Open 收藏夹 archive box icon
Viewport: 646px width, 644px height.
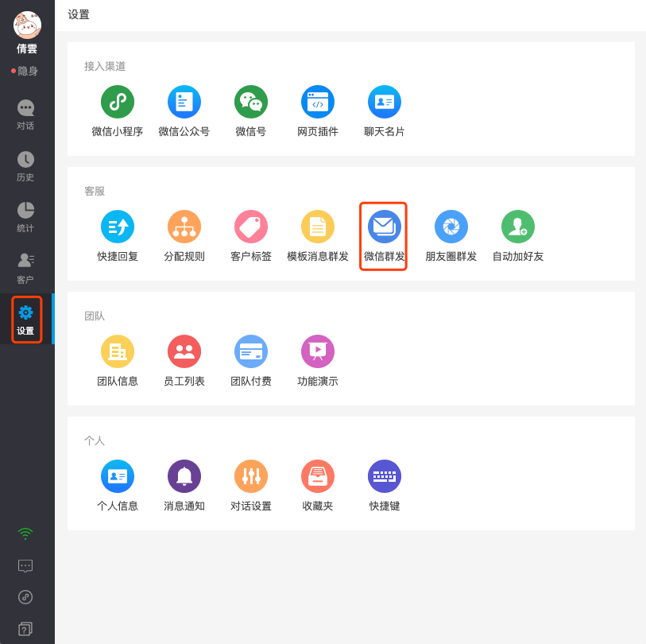pos(318,476)
